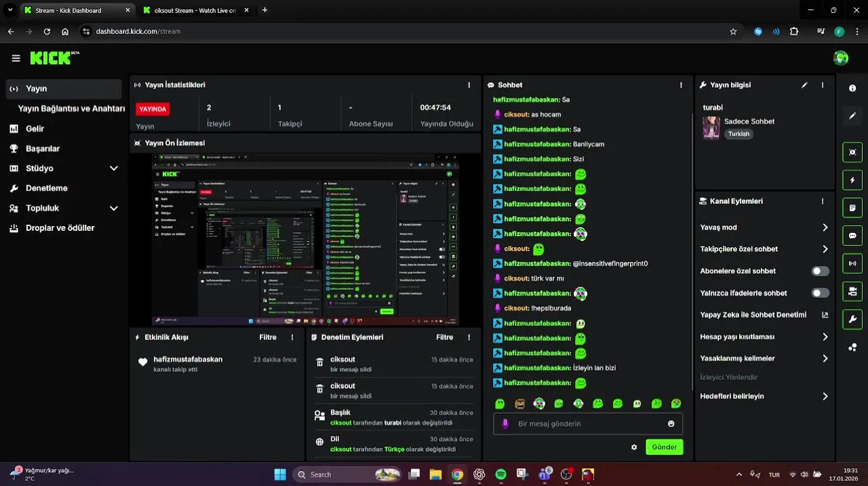The image size is (868, 486).
Task: Open the Etkinlik Akışı three-dot menu
Action: point(292,337)
